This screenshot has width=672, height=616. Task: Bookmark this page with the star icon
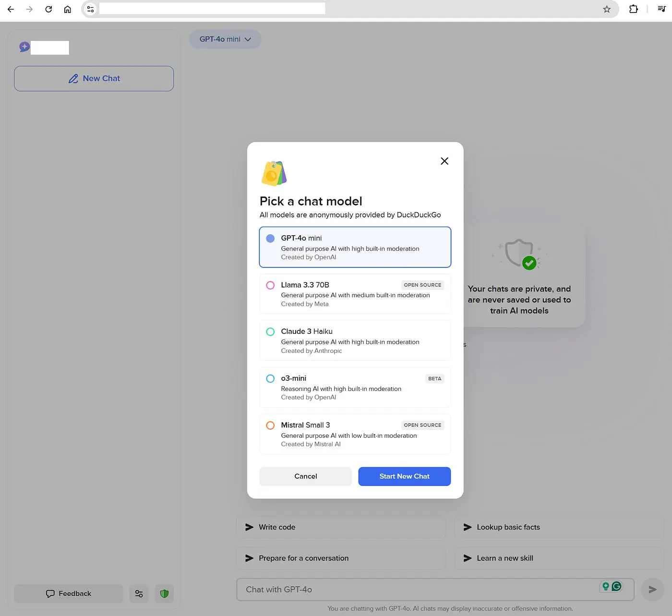607,9
